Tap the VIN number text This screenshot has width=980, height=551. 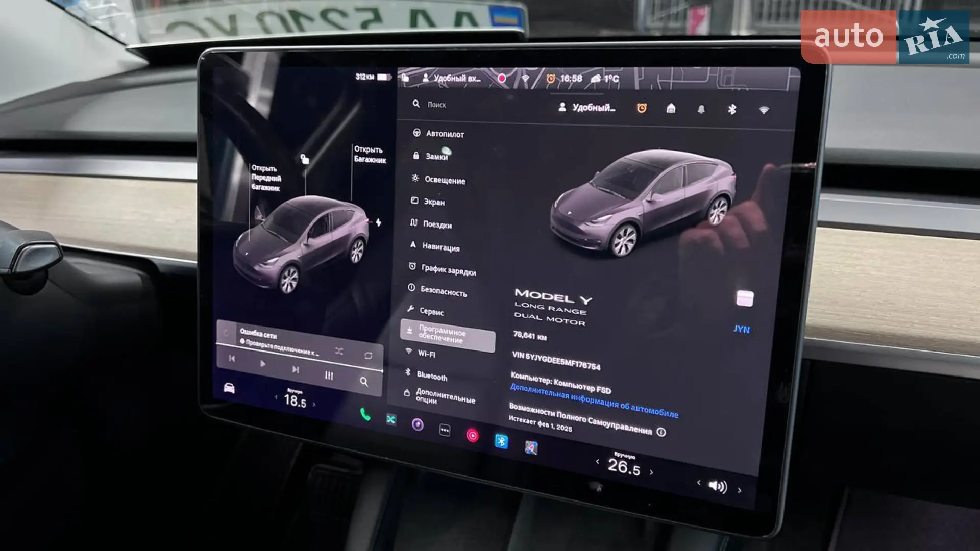[x=556, y=360]
